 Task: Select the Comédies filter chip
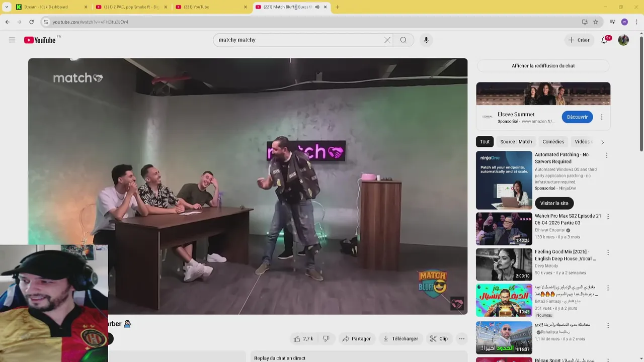click(x=553, y=142)
